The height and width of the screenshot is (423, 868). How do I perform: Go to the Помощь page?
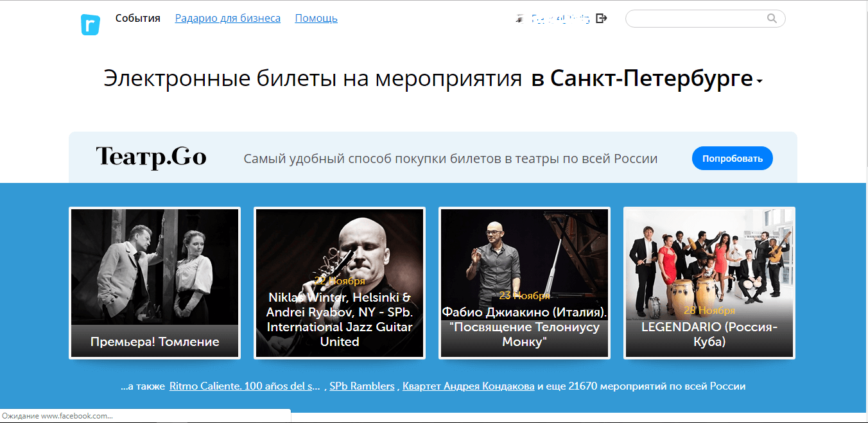tap(316, 18)
